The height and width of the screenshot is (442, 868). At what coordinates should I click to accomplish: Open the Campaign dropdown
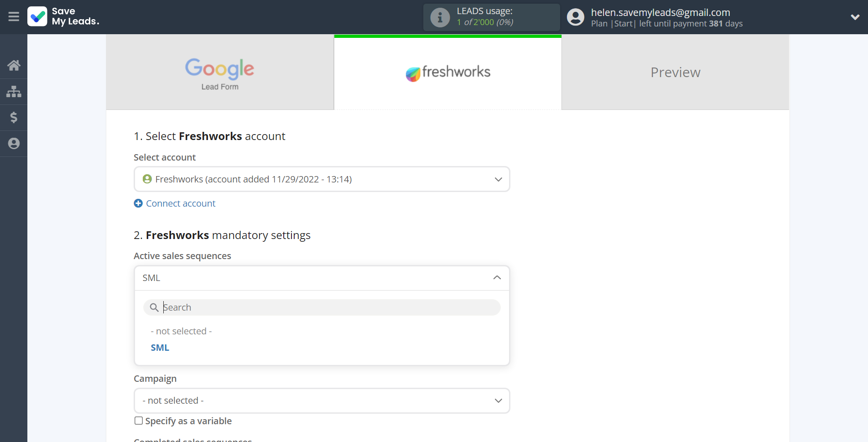tap(322, 400)
